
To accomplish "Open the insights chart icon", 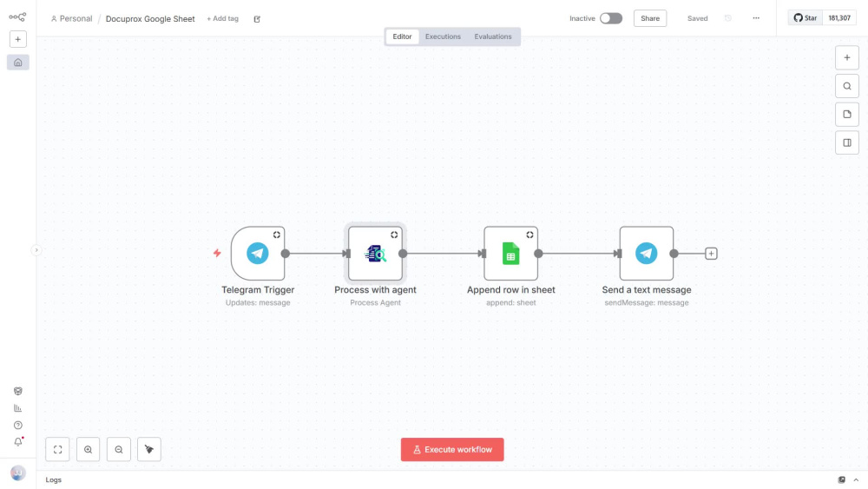I will (x=17, y=408).
